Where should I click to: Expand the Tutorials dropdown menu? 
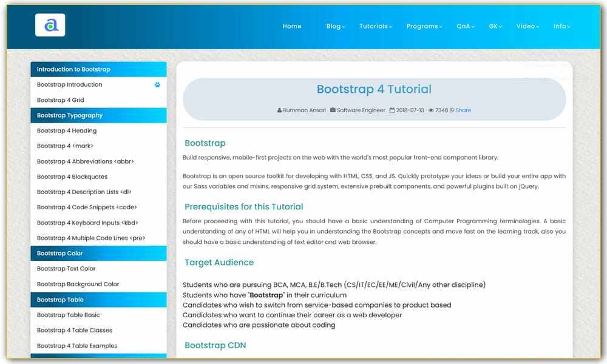[x=376, y=26]
